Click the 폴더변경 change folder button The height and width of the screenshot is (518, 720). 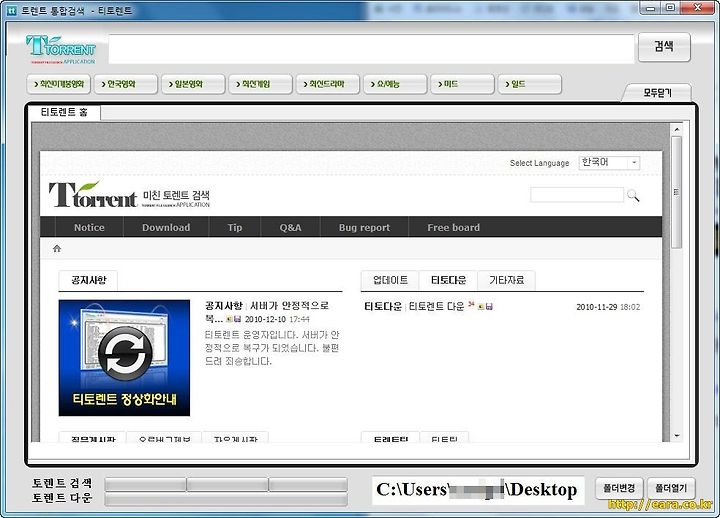[x=619, y=488]
